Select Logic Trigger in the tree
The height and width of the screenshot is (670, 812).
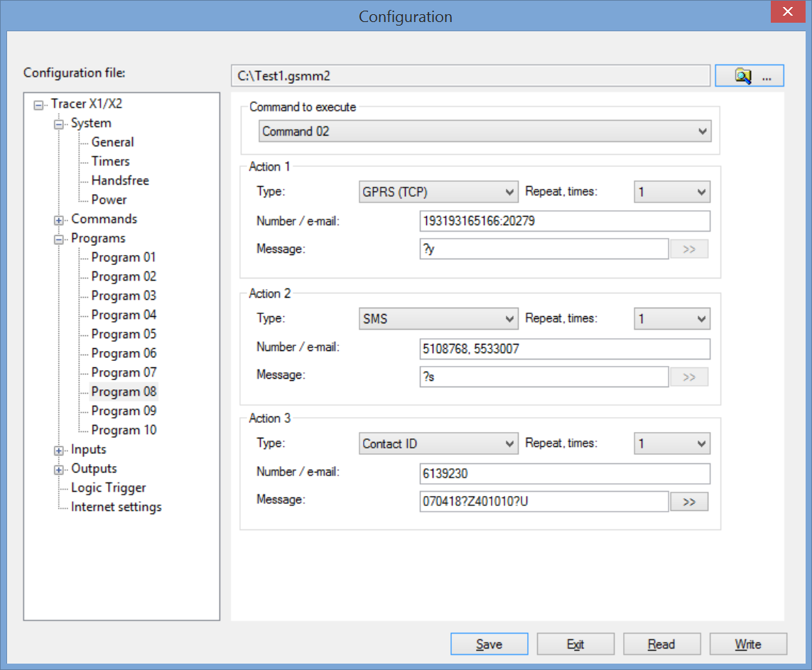108,487
